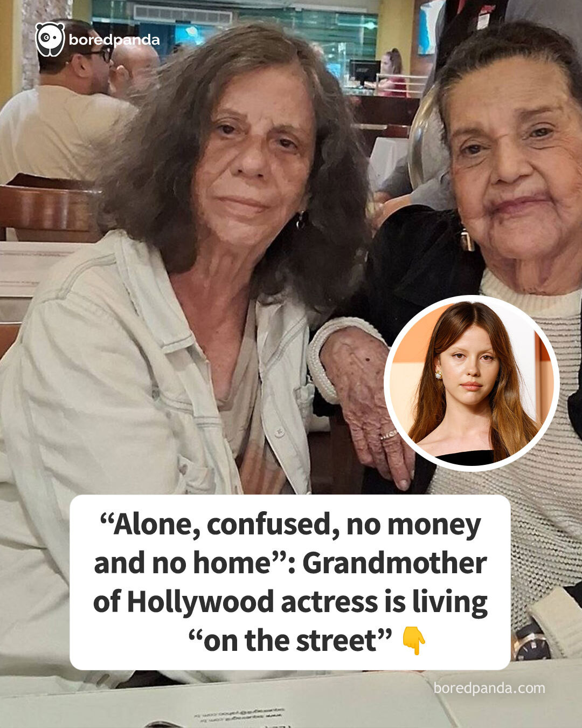Viewport: 582px width, 728px height.
Task: Click the phrase "on the street" in the caption
Action: coord(290,640)
